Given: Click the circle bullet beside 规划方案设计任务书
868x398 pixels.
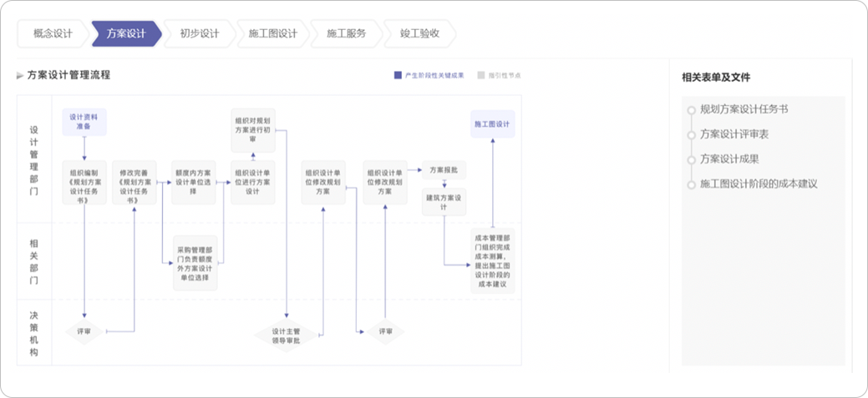Looking at the screenshot, I should pos(691,110).
